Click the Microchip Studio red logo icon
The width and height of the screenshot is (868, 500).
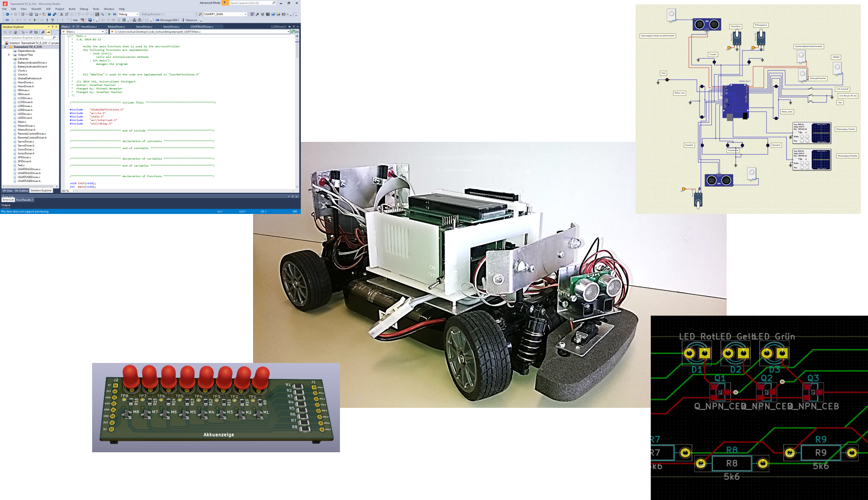tap(5, 4)
